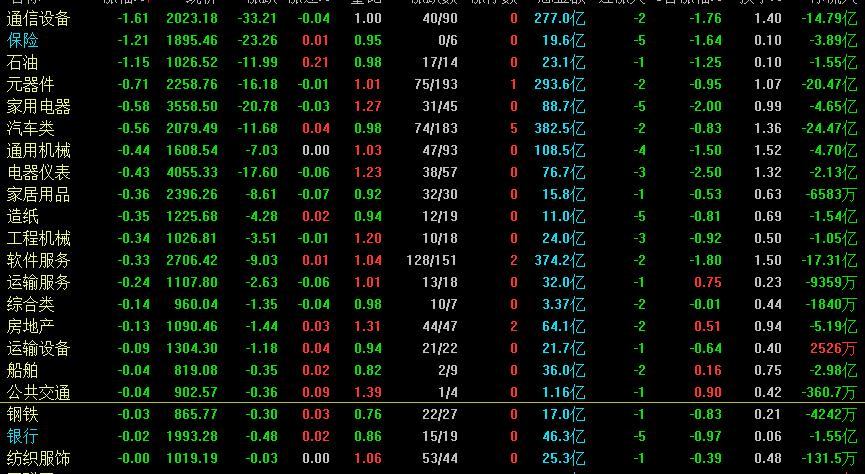Click the 家居用品 sector name
Viewport: 865px width, 474px height.
tap(39, 194)
